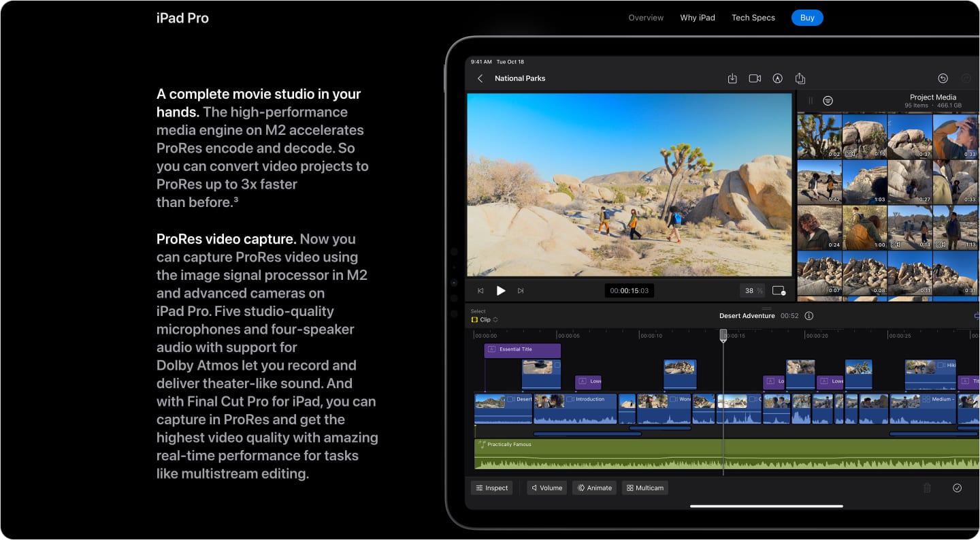Open the Select Clip mode dropdown
This screenshot has height=540, width=980.
[x=485, y=319]
